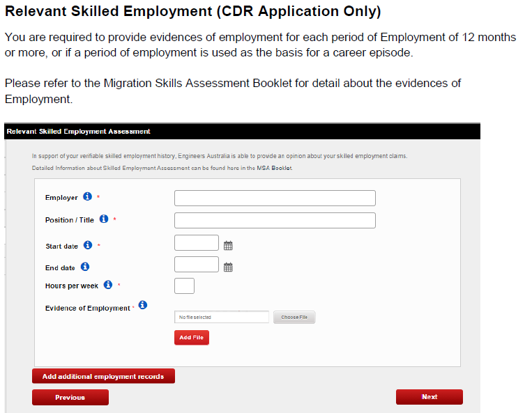Show Start date info tooltip icon
This screenshot has width=532, height=413.
[x=88, y=245]
